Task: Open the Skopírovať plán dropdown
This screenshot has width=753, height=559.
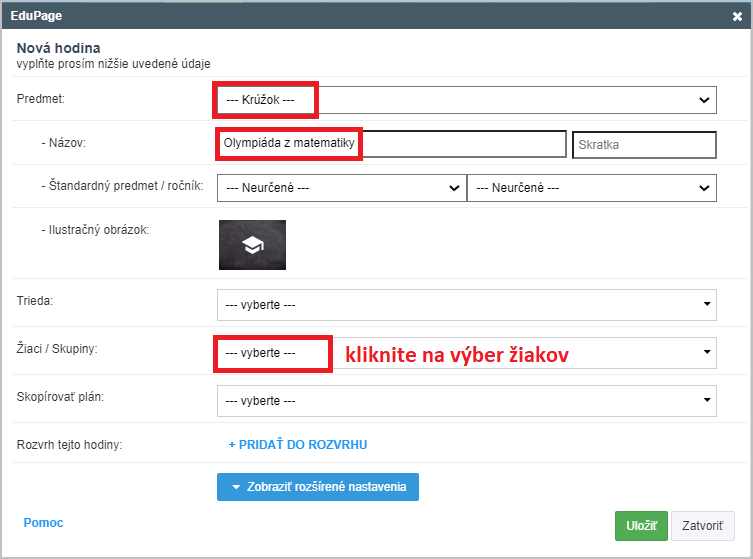Action: tap(467, 401)
